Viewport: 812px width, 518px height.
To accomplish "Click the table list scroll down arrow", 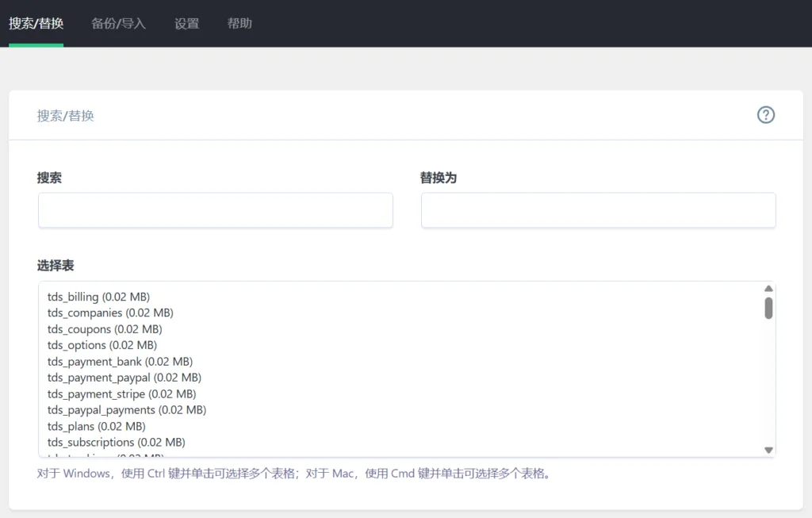I will pyautogui.click(x=768, y=450).
